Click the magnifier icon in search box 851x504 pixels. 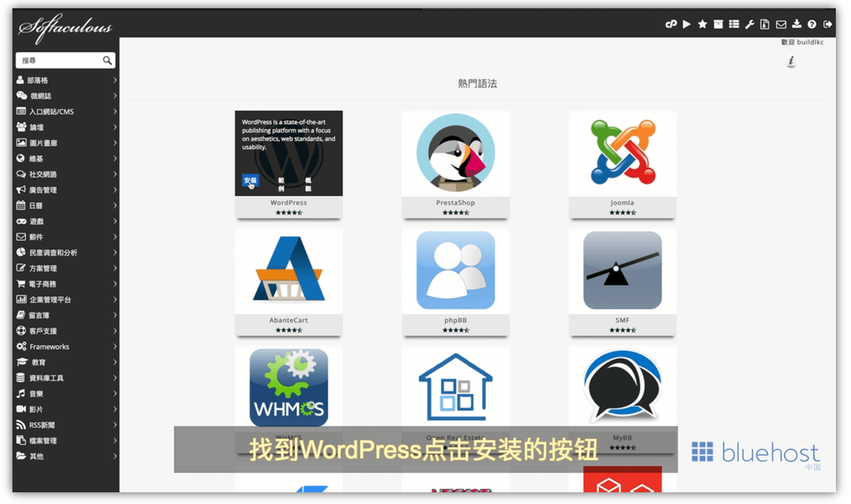coord(107,61)
